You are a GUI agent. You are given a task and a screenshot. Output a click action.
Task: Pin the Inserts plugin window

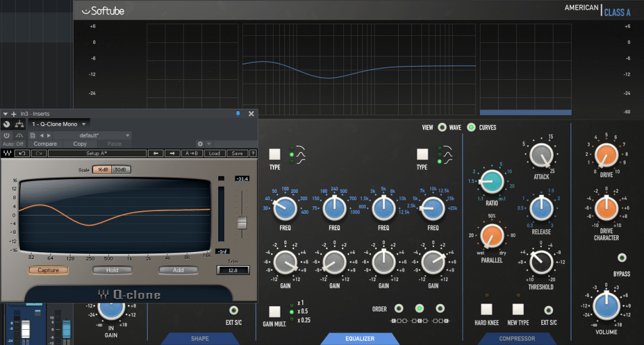coord(238,114)
